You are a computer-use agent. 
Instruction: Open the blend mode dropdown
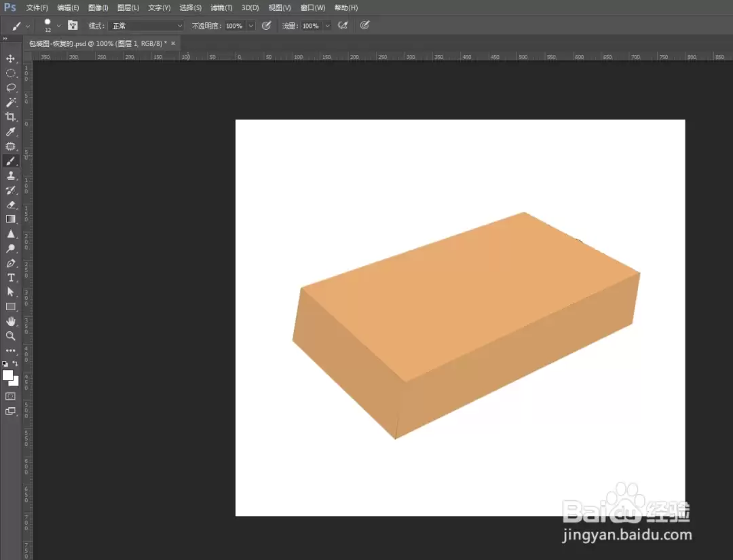[x=146, y=26]
